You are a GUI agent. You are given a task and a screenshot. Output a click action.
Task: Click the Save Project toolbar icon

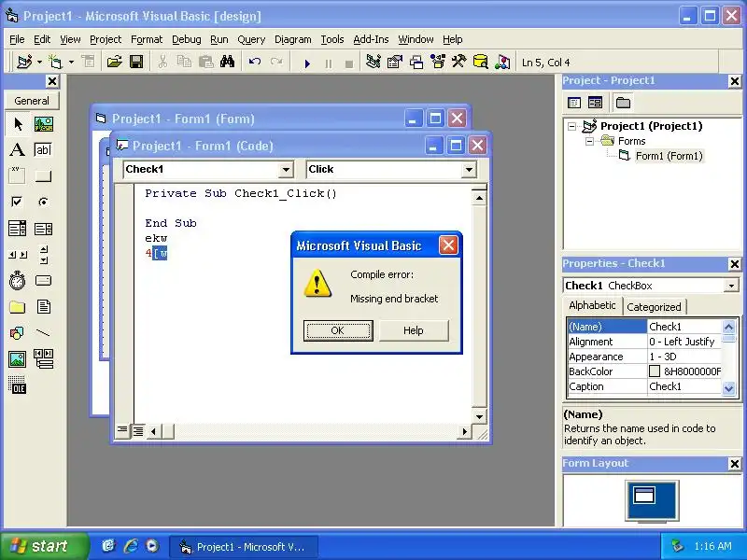tap(136, 62)
